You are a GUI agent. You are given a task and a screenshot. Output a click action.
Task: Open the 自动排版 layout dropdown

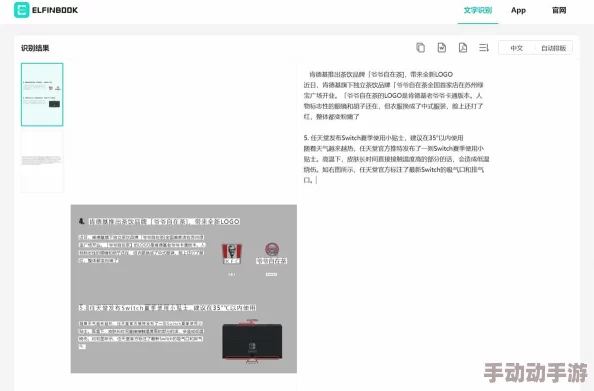[553, 48]
